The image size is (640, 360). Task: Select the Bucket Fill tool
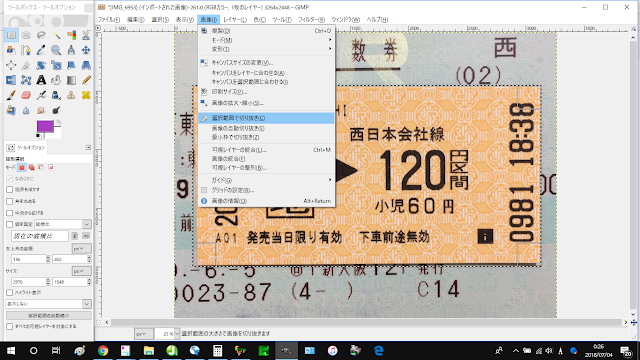(56, 80)
